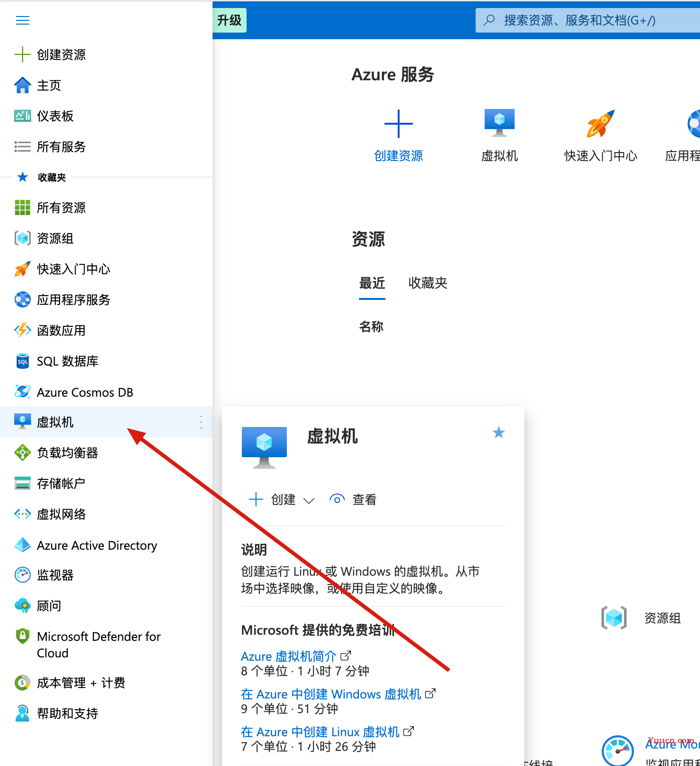The width and height of the screenshot is (700, 766).
Task: Open 在 Azure 中创建 Linux 虚拟机 link
Action: coord(320,732)
